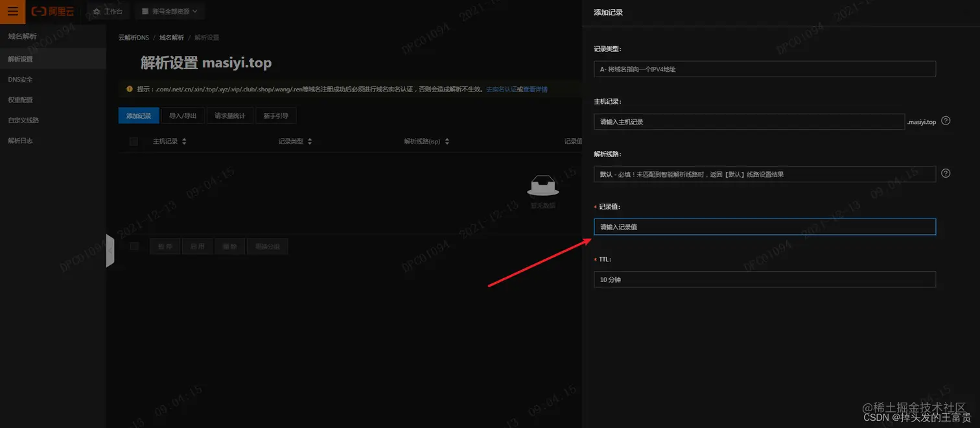Open the TTL dropdown showing 10 分钟
This screenshot has width=980, height=428.
point(765,279)
